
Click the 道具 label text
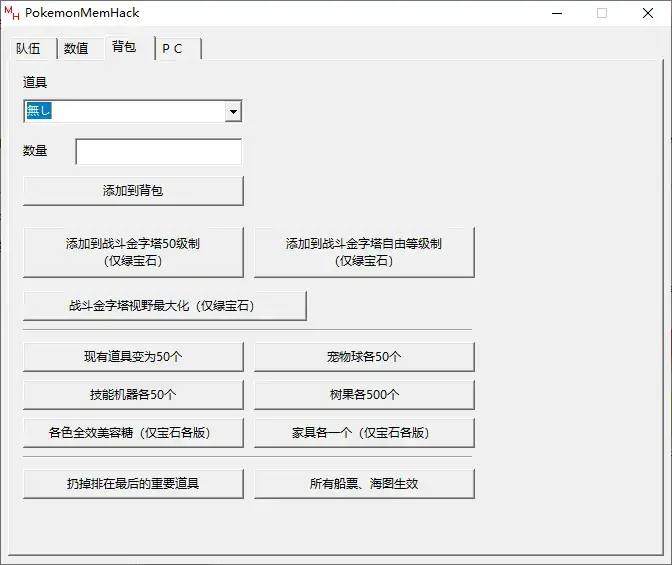click(35, 82)
